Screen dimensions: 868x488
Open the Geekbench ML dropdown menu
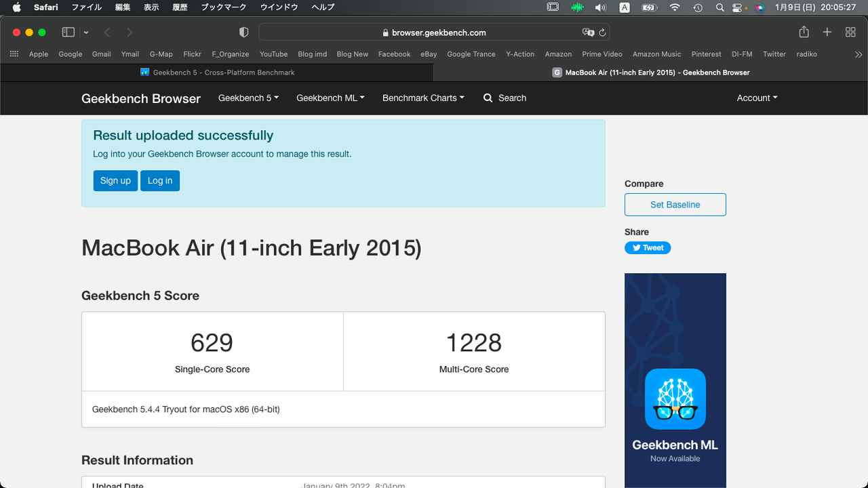(330, 98)
